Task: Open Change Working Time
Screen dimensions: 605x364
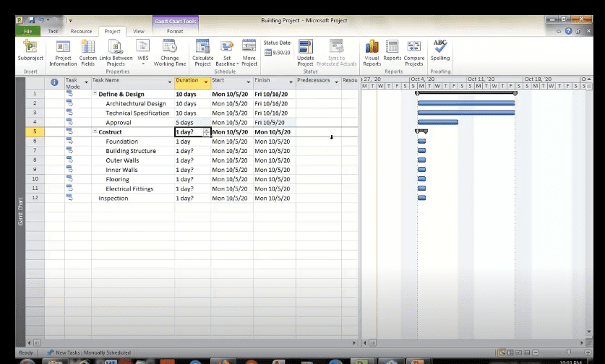Action: tap(170, 53)
